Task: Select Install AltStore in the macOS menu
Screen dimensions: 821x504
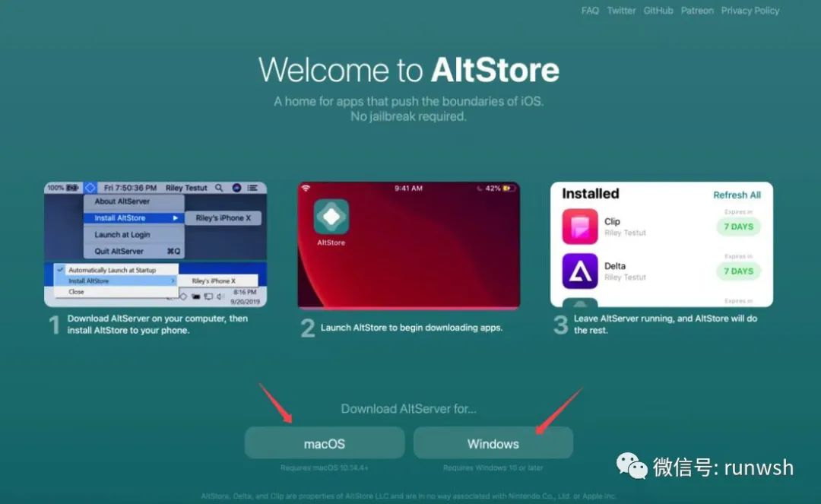Action: 134,217
